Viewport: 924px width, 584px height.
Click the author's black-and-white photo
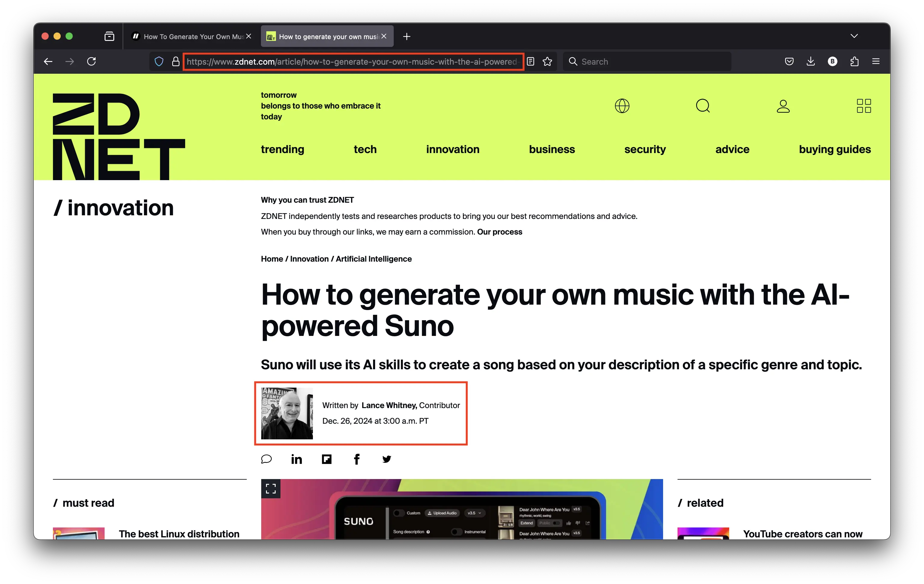pos(287,413)
